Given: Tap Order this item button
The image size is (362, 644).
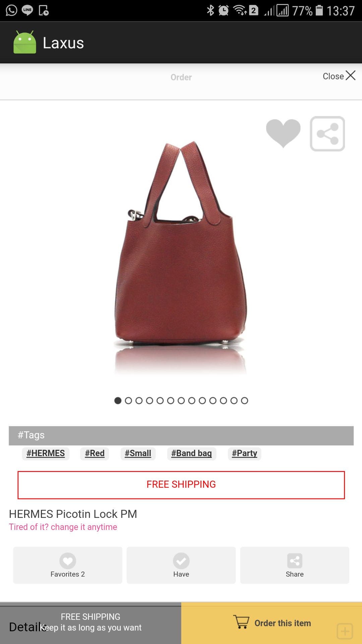Looking at the screenshot, I should click(x=271, y=623).
